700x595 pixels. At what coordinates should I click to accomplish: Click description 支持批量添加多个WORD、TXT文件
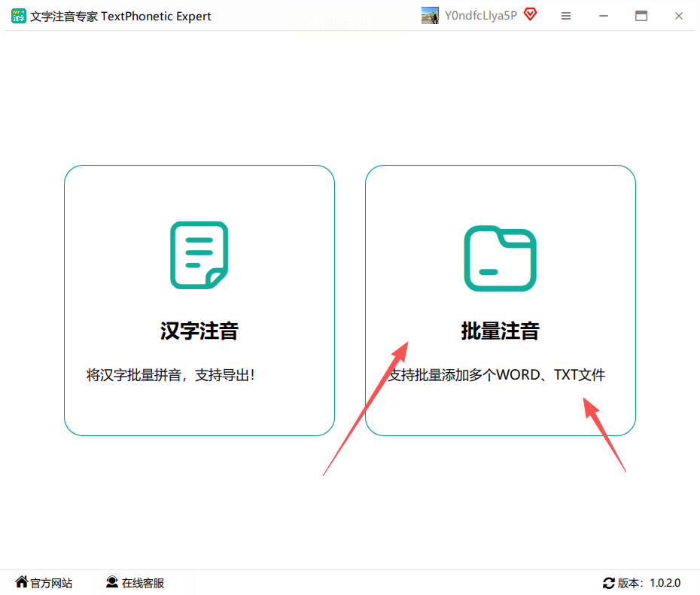[x=497, y=375]
